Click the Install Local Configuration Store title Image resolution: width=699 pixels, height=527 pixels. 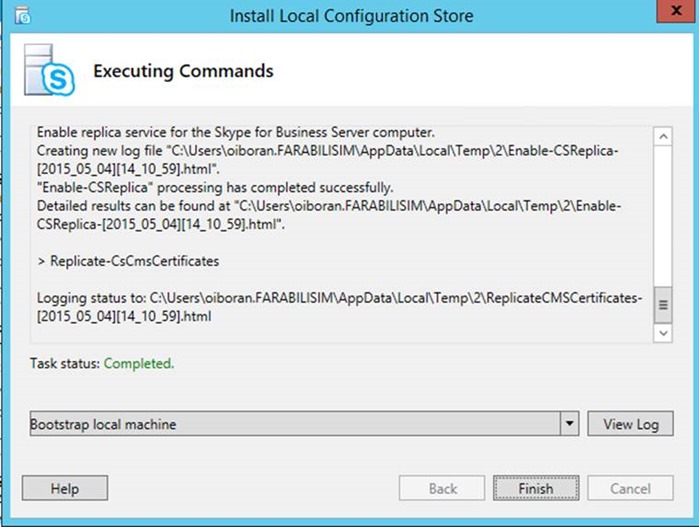tap(351, 16)
